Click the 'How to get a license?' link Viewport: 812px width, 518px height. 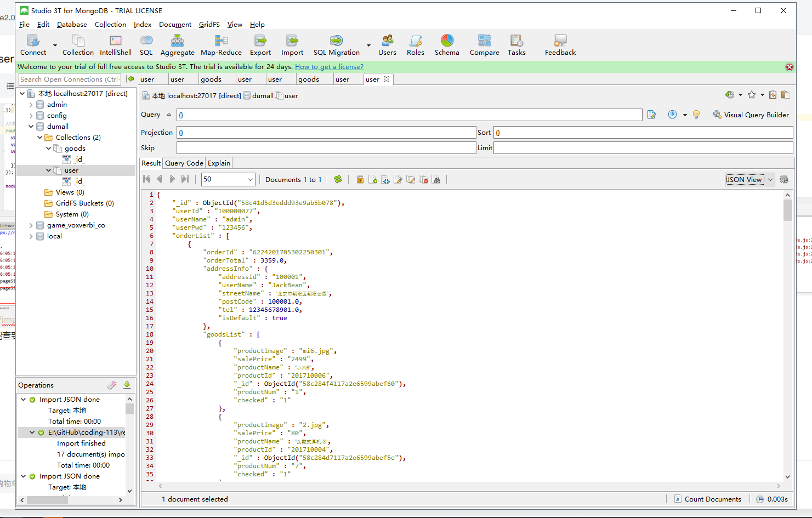(329, 67)
